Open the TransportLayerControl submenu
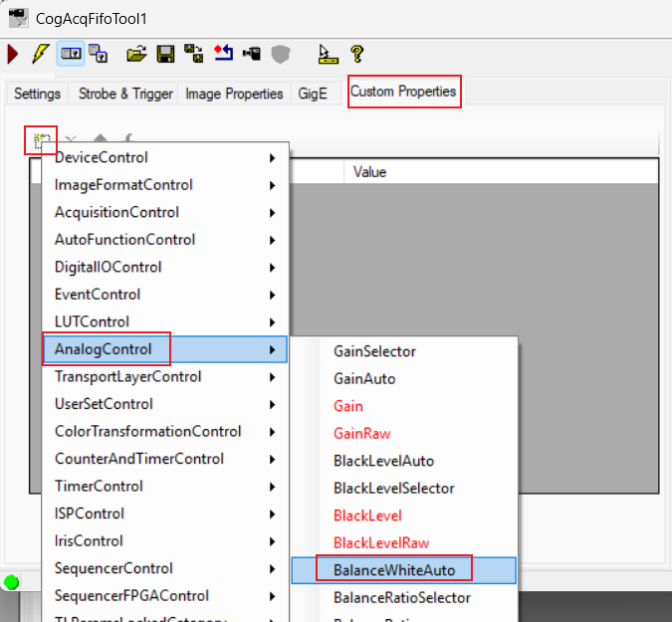 [x=165, y=377]
